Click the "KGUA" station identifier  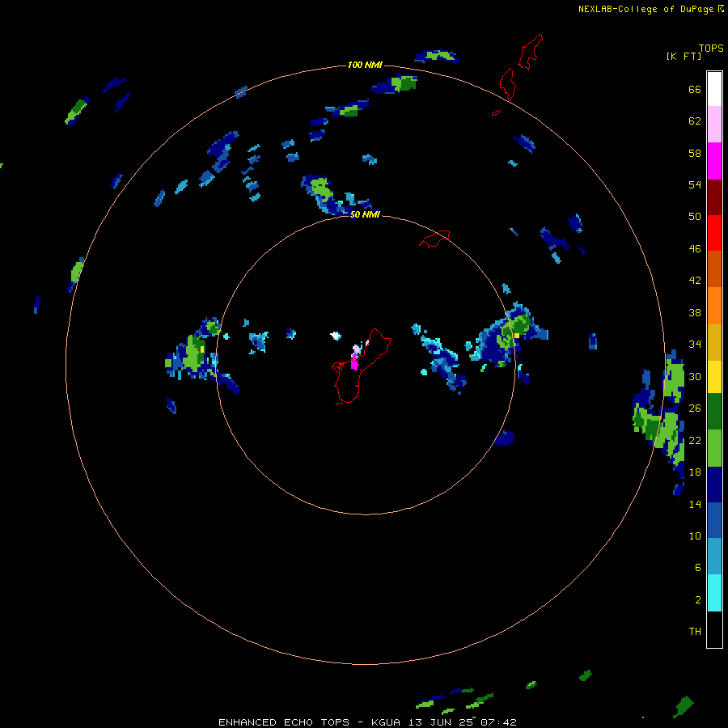(x=387, y=722)
